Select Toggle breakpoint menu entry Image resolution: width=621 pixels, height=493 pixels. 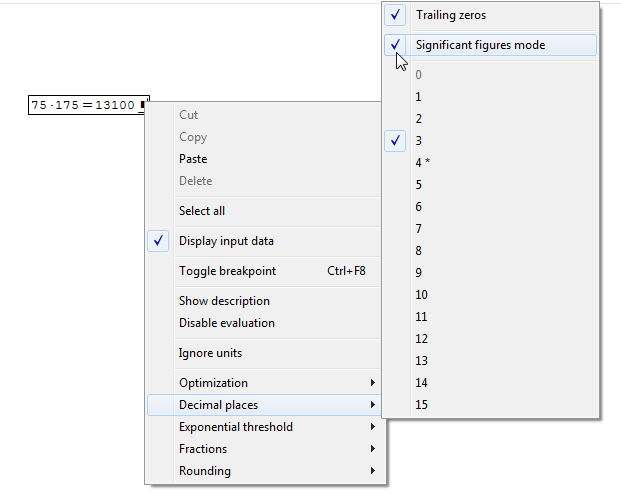click(x=227, y=271)
